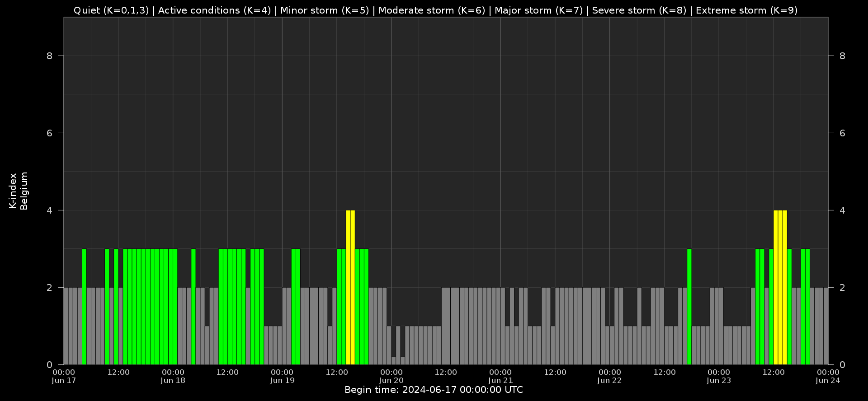Screen dimensions: 868x401
Task: Click the left y-axis tick label '4'
Action: point(49,210)
